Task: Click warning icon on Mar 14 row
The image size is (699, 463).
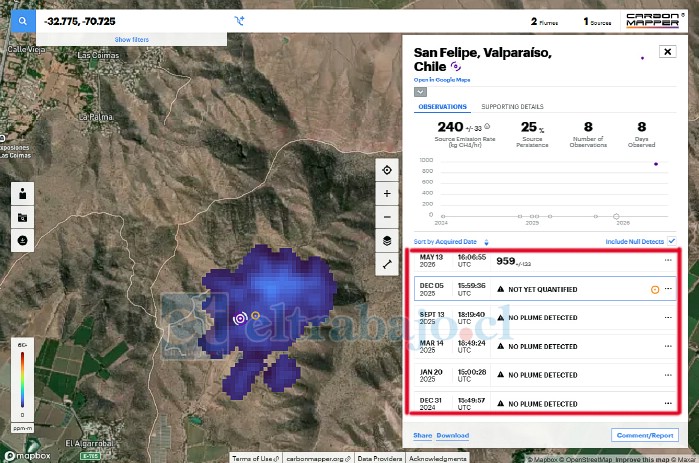Action: tap(501, 346)
